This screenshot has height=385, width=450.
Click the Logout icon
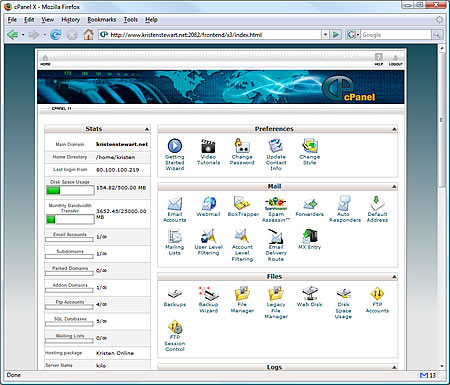(x=396, y=60)
